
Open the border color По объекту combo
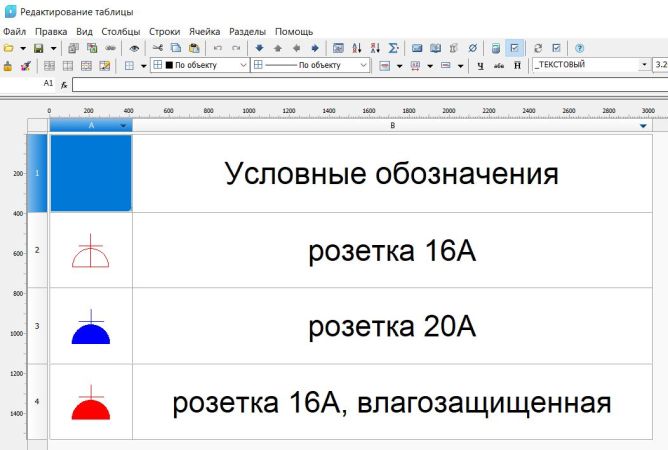(x=200, y=65)
